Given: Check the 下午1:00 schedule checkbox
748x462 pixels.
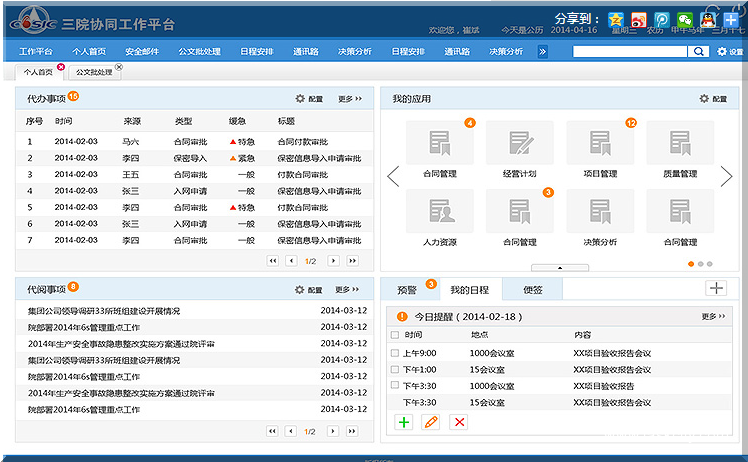Looking at the screenshot, I should [395, 369].
